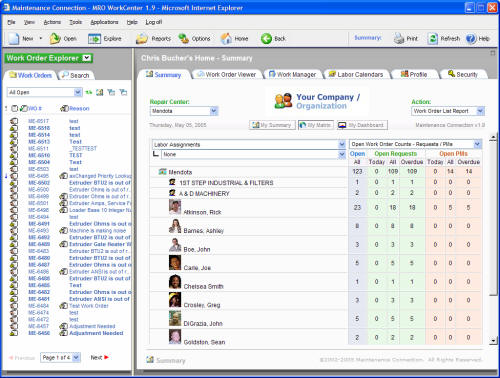Click summary scrollbar down arrow
Screen dimensions: 500x378
click(x=493, y=341)
